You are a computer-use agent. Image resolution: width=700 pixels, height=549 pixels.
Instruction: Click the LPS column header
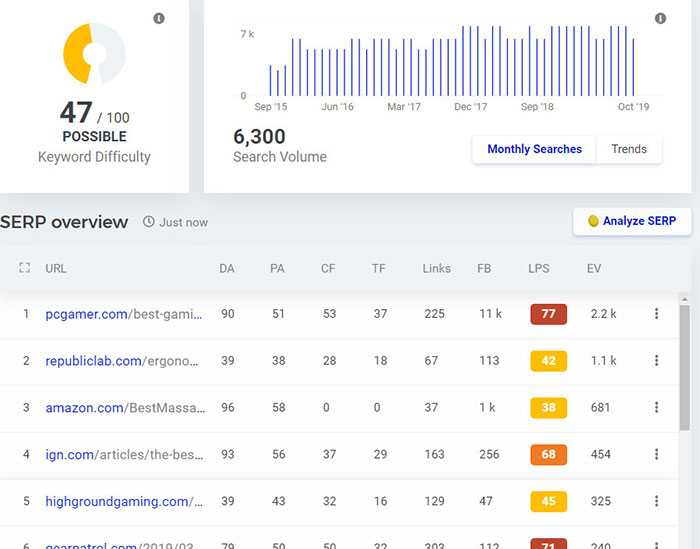pyautogui.click(x=538, y=268)
